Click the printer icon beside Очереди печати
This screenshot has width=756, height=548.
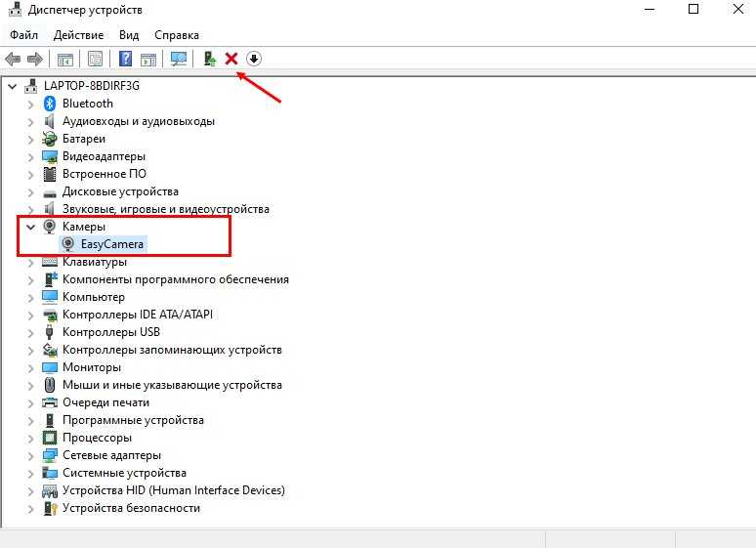50,402
